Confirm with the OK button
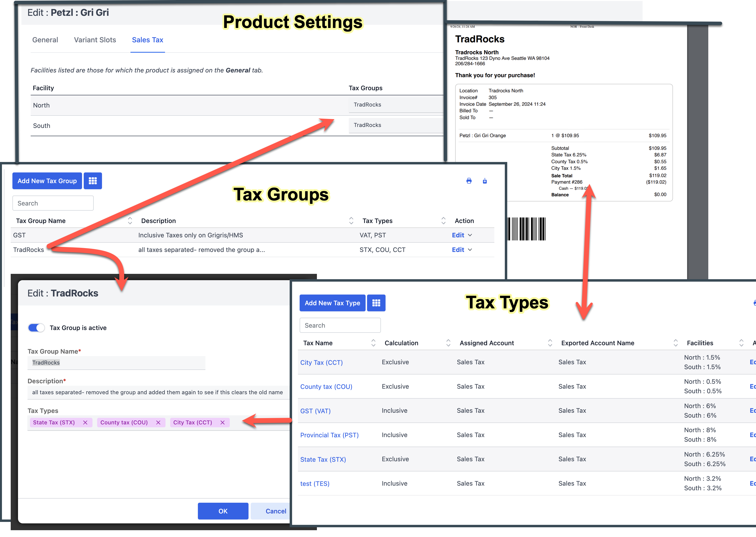 tap(223, 511)
